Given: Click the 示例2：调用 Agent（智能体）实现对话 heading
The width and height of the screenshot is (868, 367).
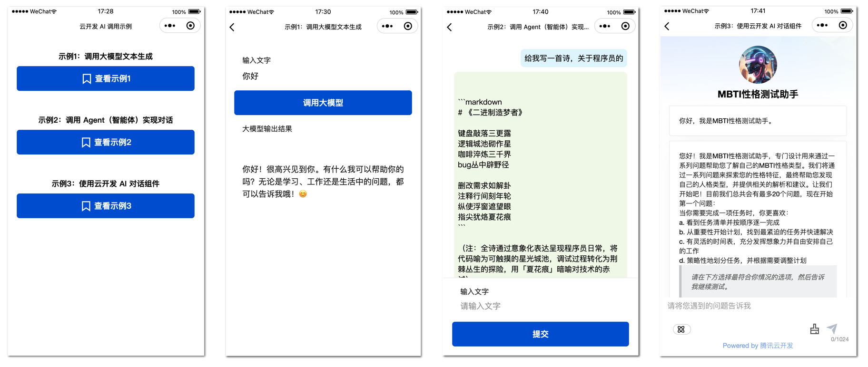Looking at the screenshot, I should pos(106,120).
